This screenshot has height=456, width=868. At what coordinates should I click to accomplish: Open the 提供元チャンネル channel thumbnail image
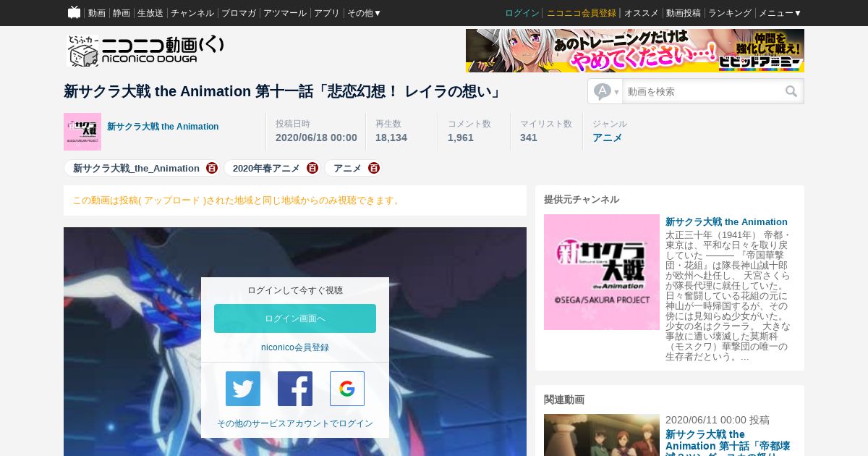coord(602,272)
